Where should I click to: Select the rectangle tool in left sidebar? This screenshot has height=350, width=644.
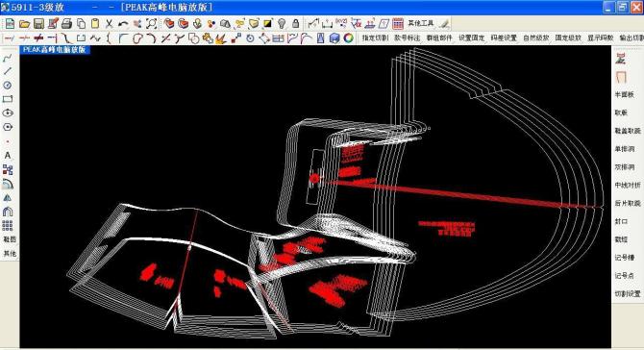pyautogui.click(x=8, y=99)
